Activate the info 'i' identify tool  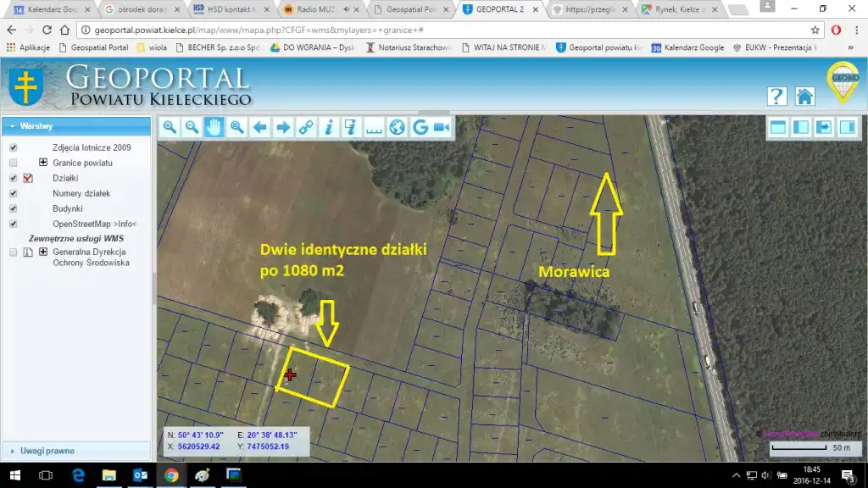click(329, 127)
